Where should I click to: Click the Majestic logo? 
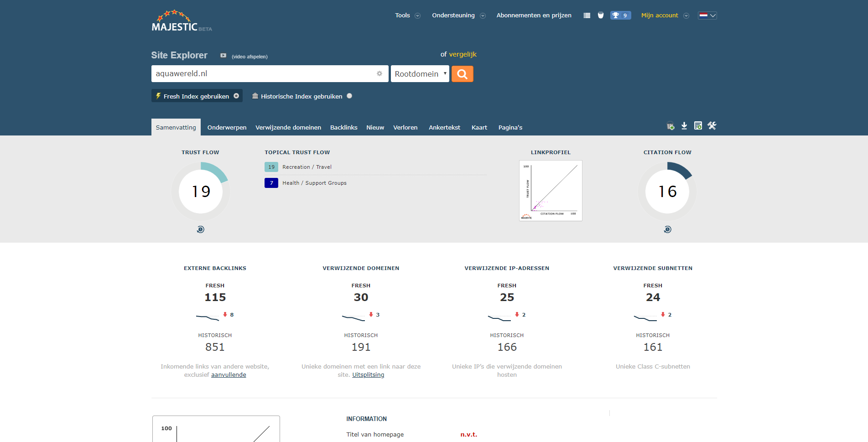point(182,21)
